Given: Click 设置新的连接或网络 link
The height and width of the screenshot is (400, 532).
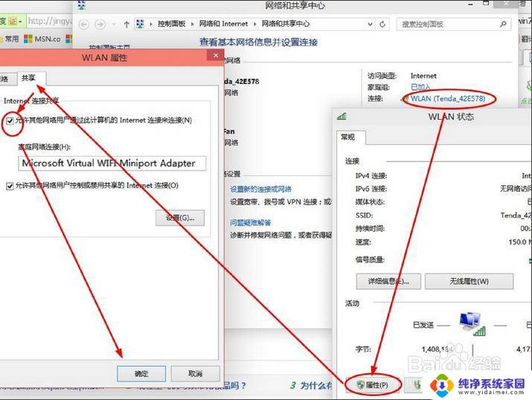Looking at the screenshot, I should pos(261,189).
